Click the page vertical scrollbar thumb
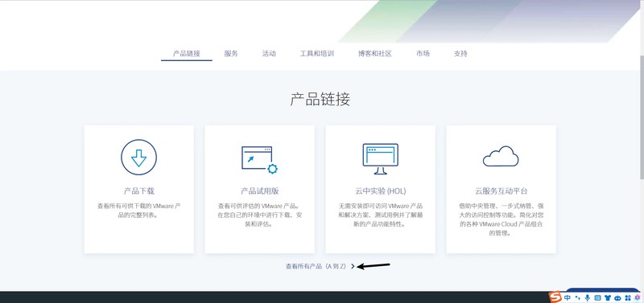Screen dimensions: 644x303 click(642, 117)
